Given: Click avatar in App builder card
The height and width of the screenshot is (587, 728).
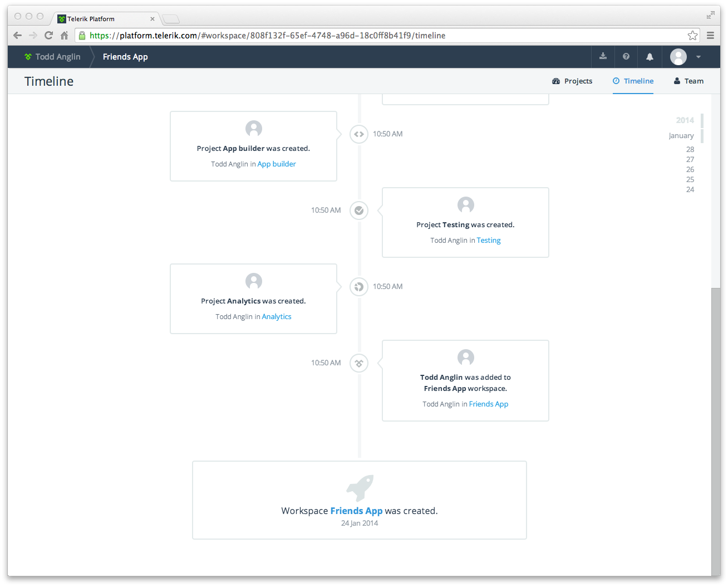Looking at the screenshot, I should click(x=254, y=129).
